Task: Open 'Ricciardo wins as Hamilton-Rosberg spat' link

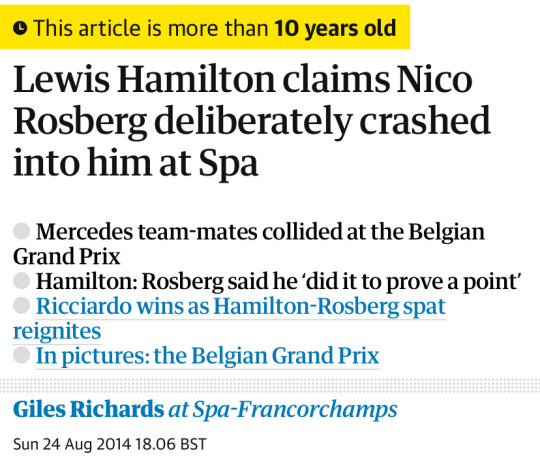Action: pos(241,306)
